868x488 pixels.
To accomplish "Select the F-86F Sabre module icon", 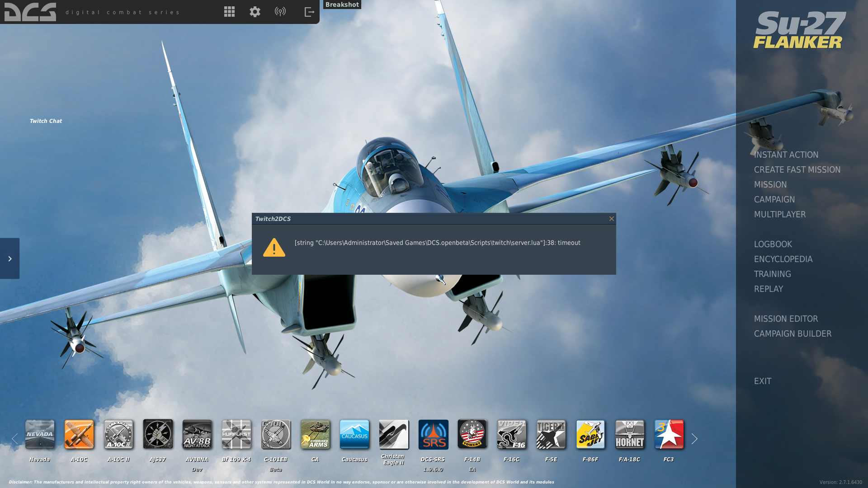I will 590,434.
